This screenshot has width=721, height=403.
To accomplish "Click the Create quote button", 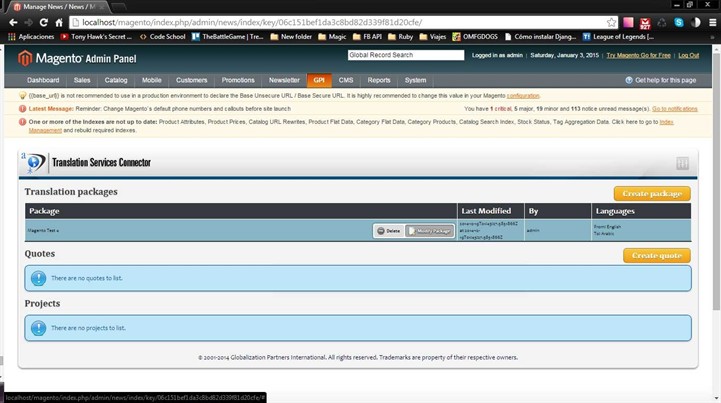I will [x=657, y=255].
